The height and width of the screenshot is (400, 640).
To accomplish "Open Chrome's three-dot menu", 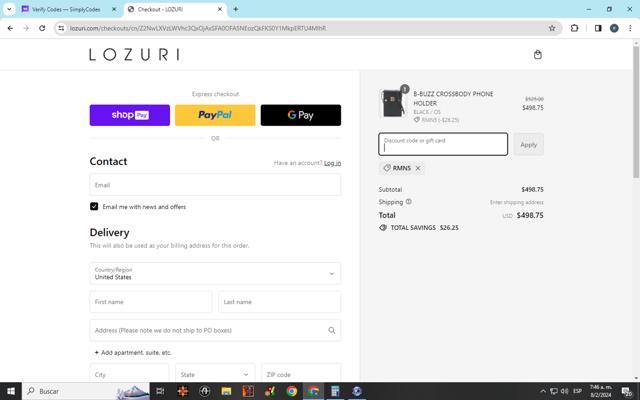I will (630, 28).
